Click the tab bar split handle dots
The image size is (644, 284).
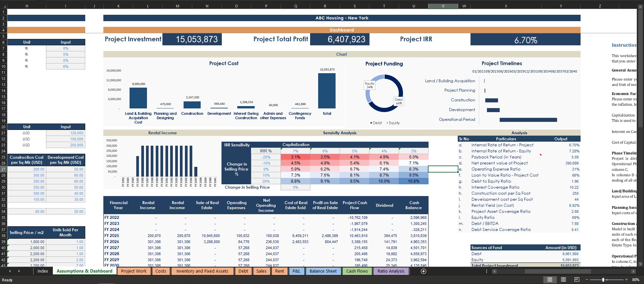tap(487, 271)
